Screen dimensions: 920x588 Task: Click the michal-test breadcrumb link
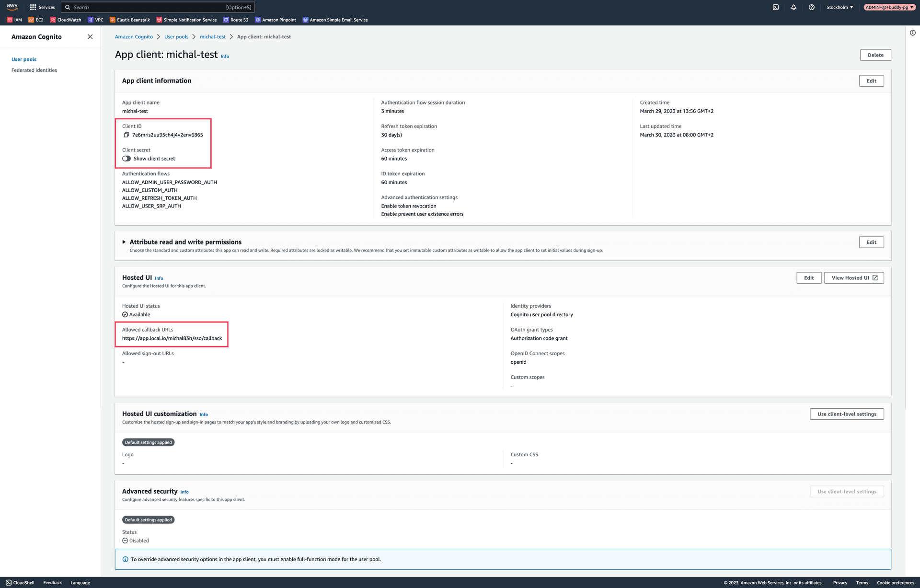pyautogui.click(x=212, y=37)
